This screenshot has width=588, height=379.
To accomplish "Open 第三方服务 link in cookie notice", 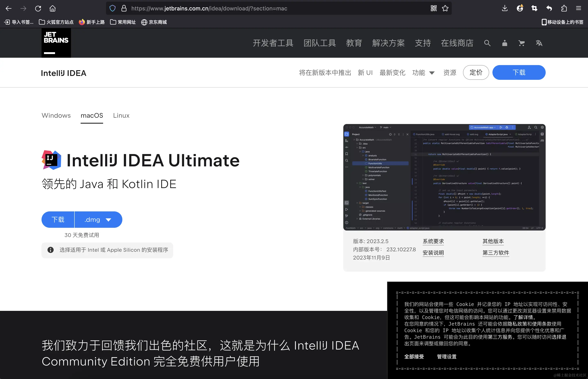I will (500, 337).
